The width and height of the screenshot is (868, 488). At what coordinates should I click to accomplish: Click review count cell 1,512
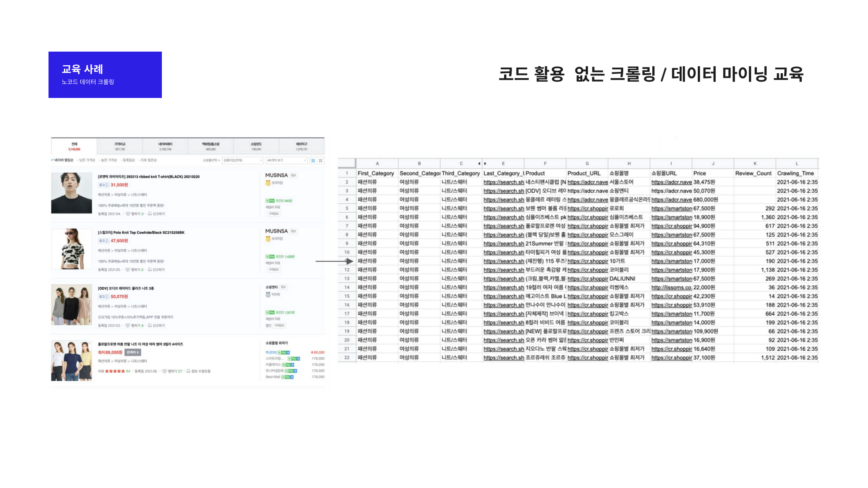click(755, 357)
